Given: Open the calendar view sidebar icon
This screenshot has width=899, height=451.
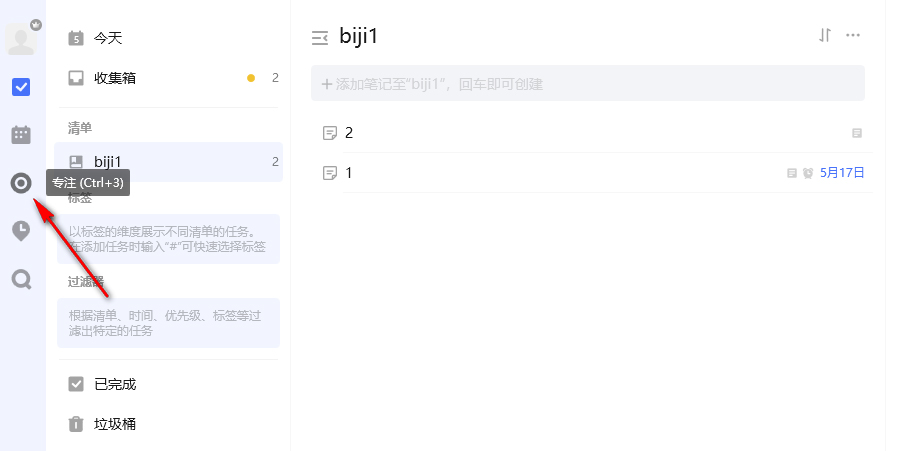Looking at the screenshot, I should coord(21,135).
